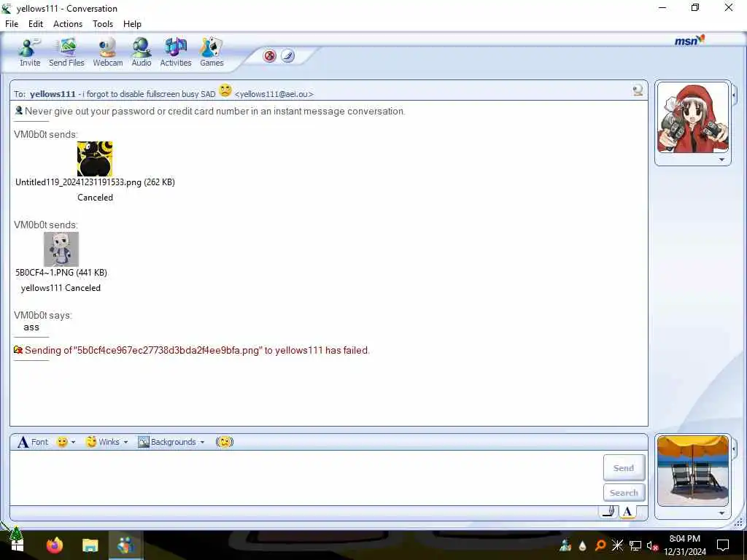Open the notification center icon
The width and height of the screenshot is (747, 560).
point(723,545)
